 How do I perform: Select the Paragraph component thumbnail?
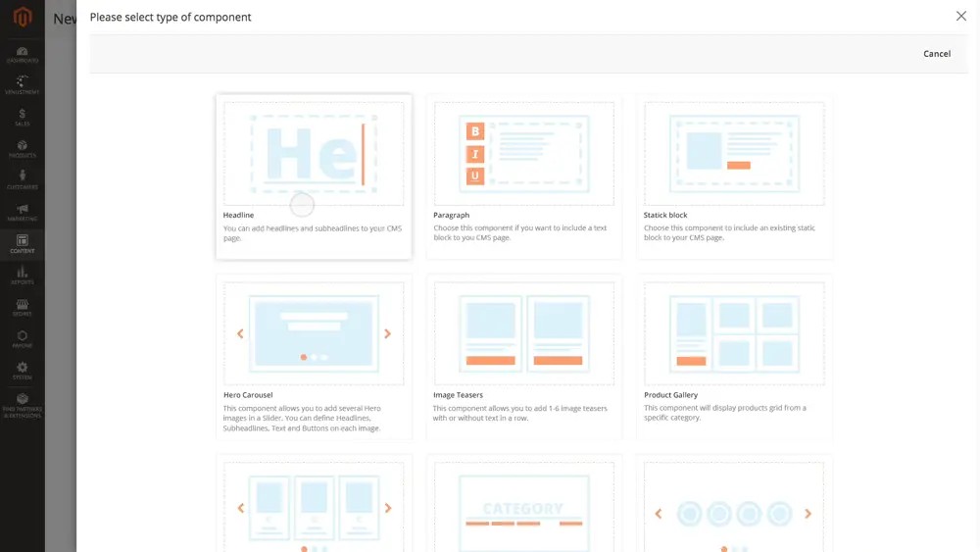(x=523, y=154)
